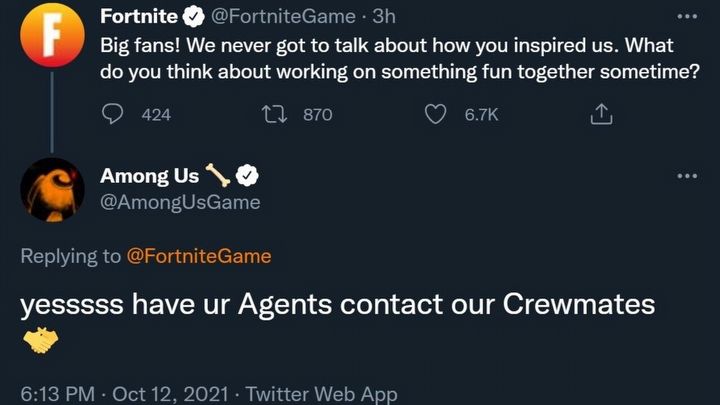Go to the @AmongUsGame handle
The image size is (720, 405).
pos(180,202)
